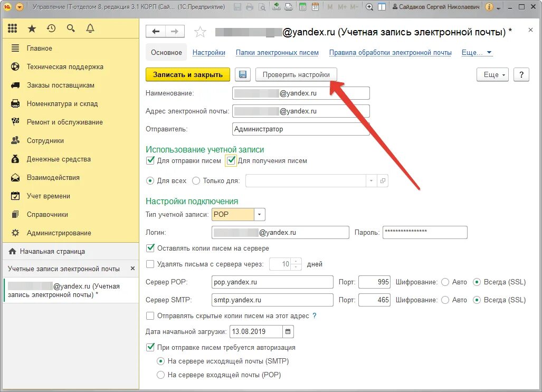Open the Help "?" button
Screen dimensions: 542x392
[x=521, y=75]
